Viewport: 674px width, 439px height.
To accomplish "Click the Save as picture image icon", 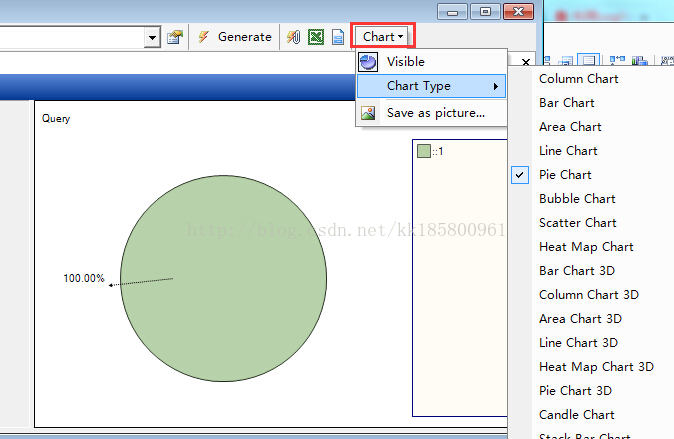I will (368, 113).
